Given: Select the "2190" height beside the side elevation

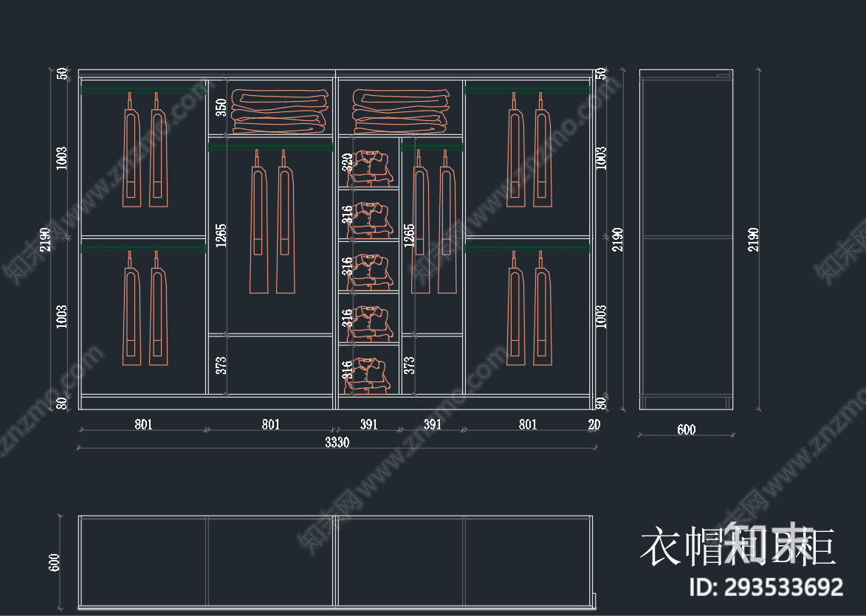Looking at the screenshot, I should click(x=753, y=240).
